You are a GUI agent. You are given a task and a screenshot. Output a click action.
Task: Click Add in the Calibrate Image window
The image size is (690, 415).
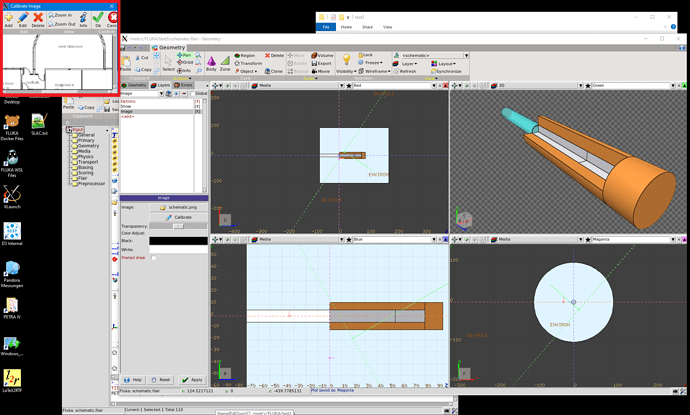9,19
